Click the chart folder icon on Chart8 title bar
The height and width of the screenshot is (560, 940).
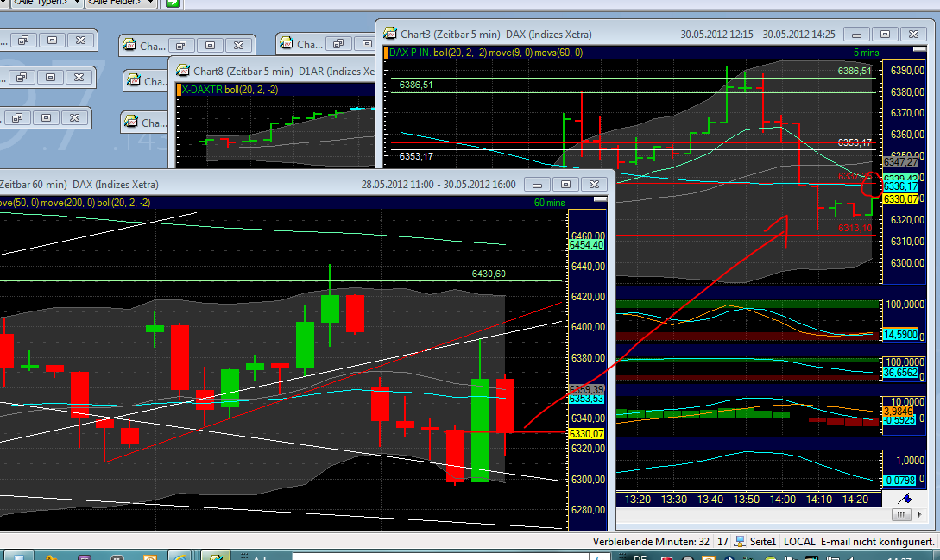click(x=182, y=70)
